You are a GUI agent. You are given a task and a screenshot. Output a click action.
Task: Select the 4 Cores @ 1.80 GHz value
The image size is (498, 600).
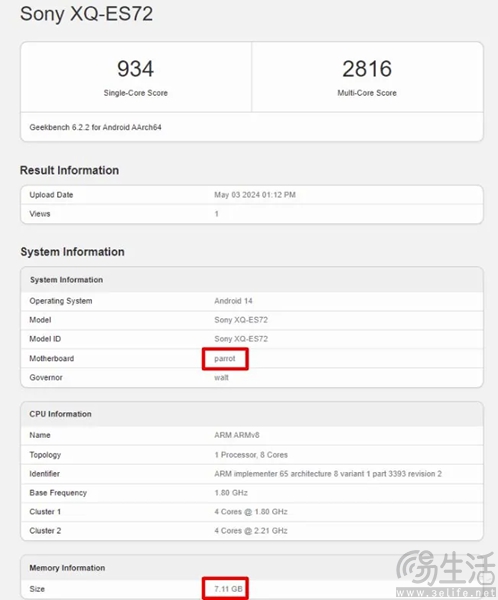pyautogui.click(x=251, y=512)
